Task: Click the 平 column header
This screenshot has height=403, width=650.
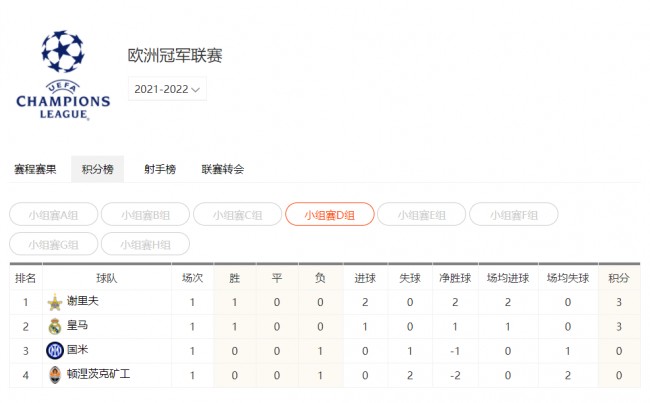Action: [x=277, y=278]
